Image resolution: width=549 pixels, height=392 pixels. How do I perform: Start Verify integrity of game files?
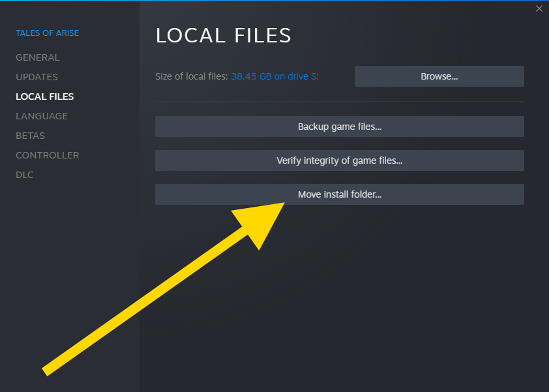[x=339, y=160]
